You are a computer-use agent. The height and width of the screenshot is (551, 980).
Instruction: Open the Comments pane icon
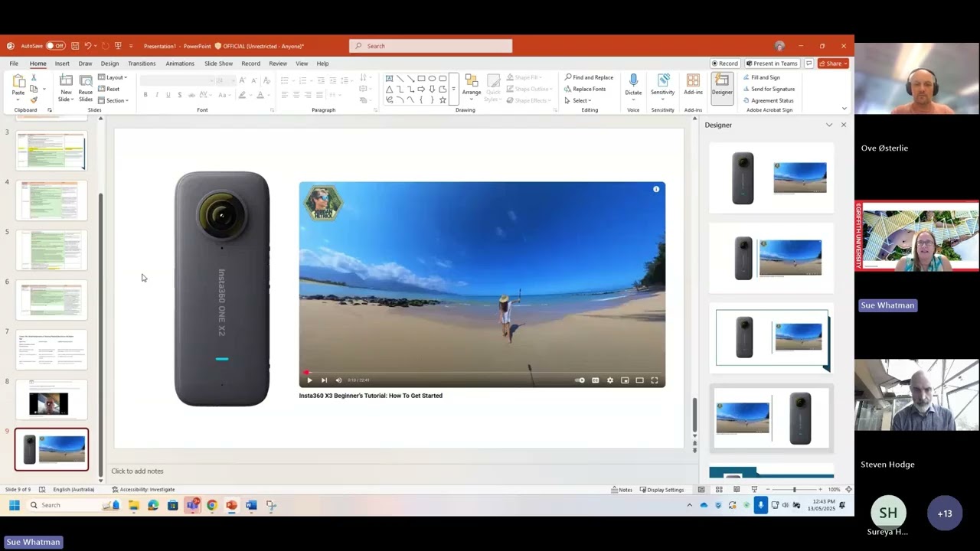pyautogui.click(x=808, y=64)
